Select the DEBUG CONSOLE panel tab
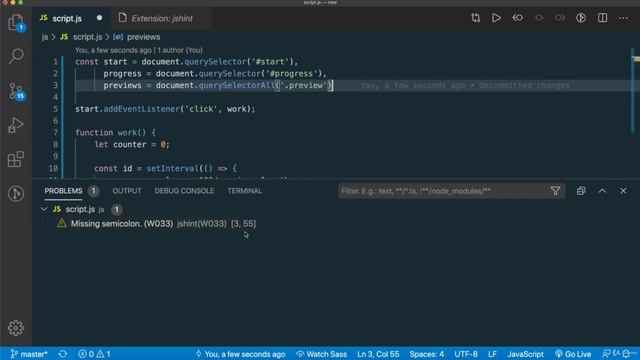This screenshot has width=640, height=360. [x=184, y=191]
